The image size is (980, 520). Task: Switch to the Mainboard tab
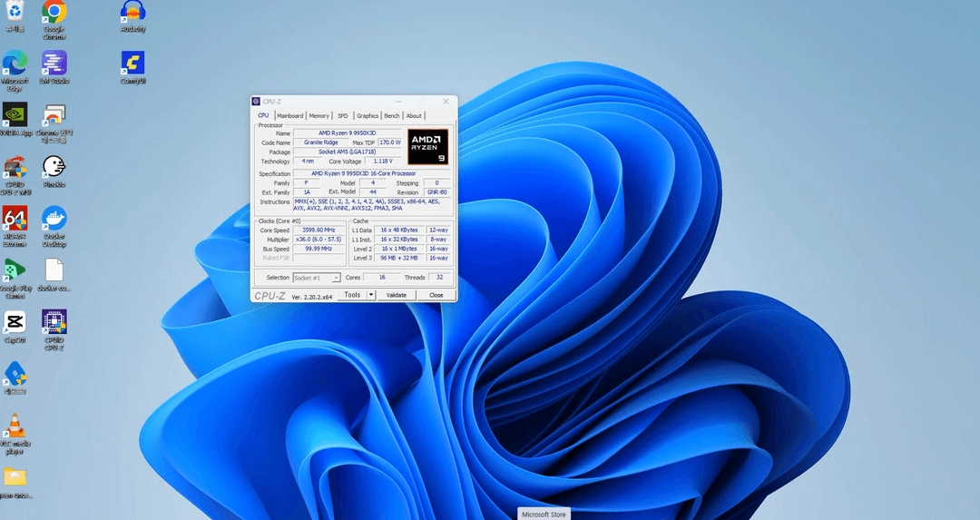[290, 115]
